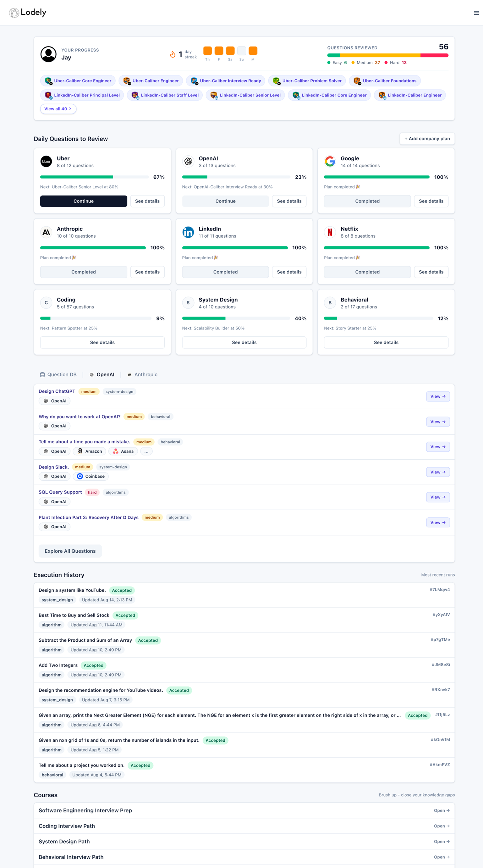Open the Design Slack question link
The height and width of the screenshot is (868, 483).
[x=53, y=467]
